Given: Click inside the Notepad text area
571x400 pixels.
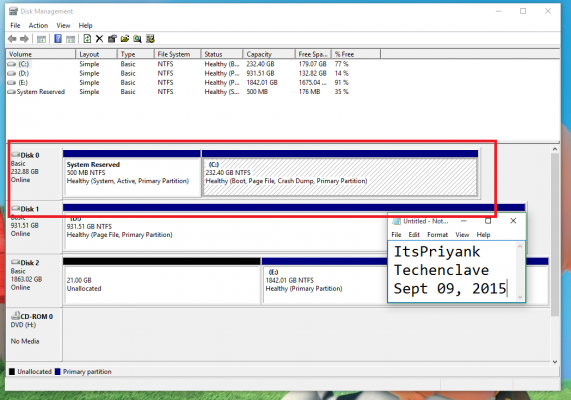Looking at the screenshot, I should point(453,271).
